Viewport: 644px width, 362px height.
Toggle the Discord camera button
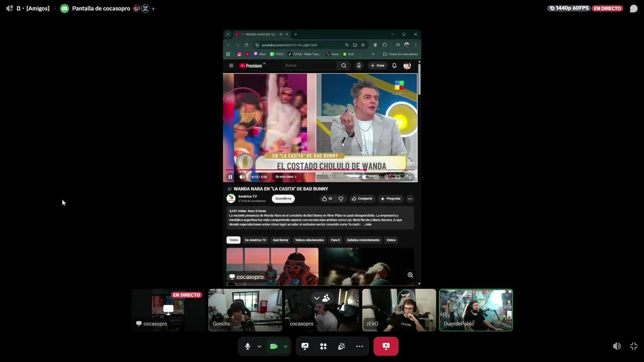[x=274, y=346]
